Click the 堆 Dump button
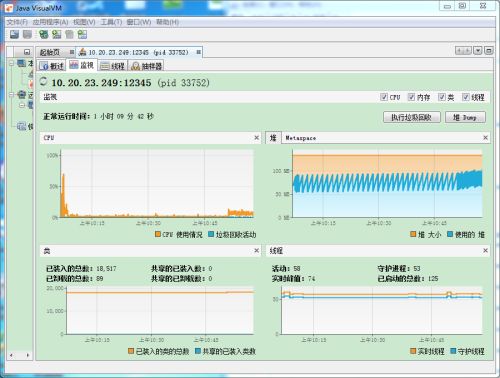The height and width of the screenshot is (378, 500). [x=465, y=117]
